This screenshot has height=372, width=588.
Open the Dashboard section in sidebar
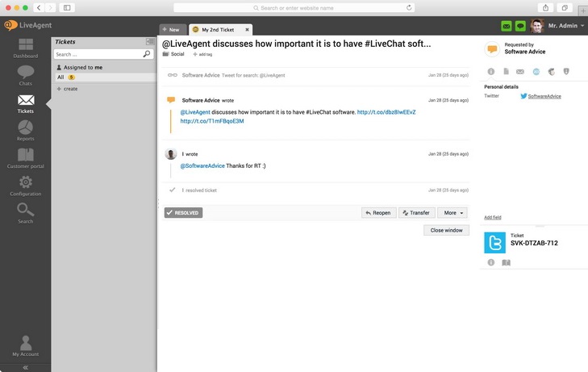click(26, 48)
